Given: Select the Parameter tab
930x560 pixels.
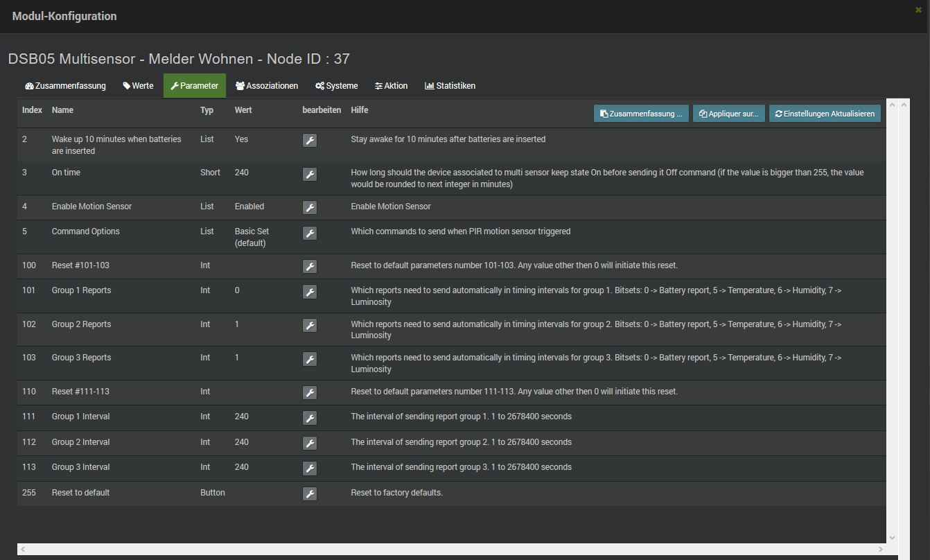Looking at the screenshot, I should click(x=195, y=86).
